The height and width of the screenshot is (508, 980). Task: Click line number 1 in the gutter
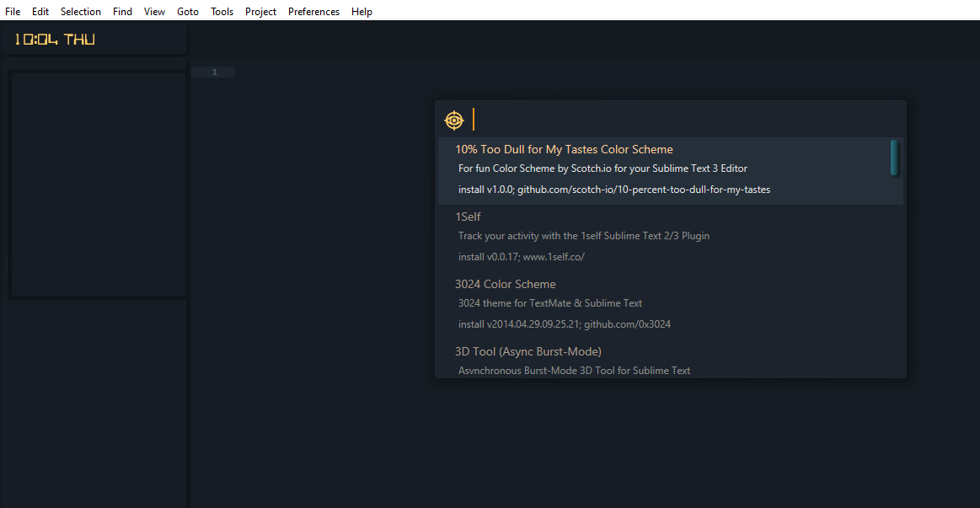coord(214,72)
